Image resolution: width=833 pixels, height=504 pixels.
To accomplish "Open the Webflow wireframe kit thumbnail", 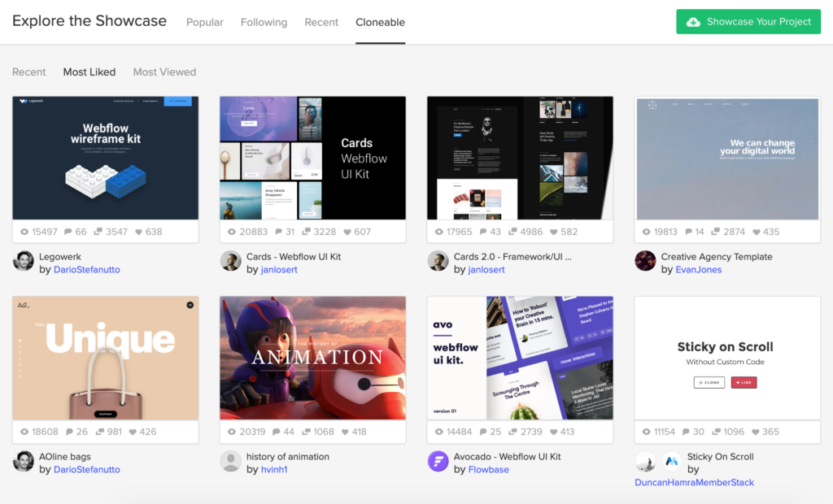I will [x=106, y=158].
